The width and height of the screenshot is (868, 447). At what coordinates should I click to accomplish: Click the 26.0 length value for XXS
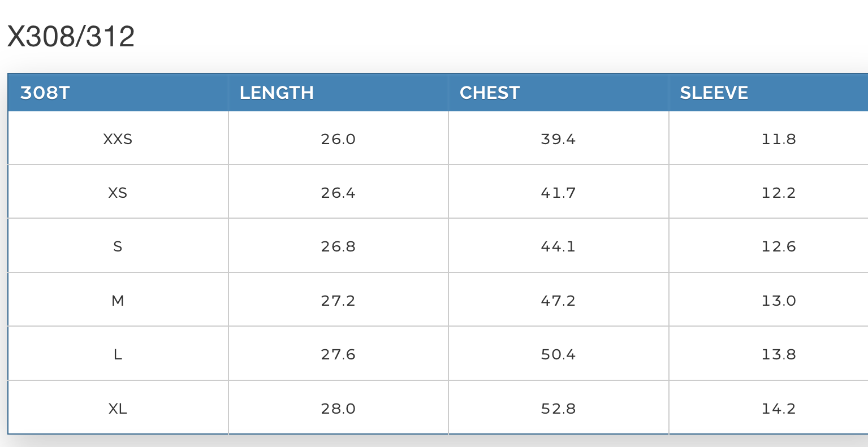[x=338, y=139]
